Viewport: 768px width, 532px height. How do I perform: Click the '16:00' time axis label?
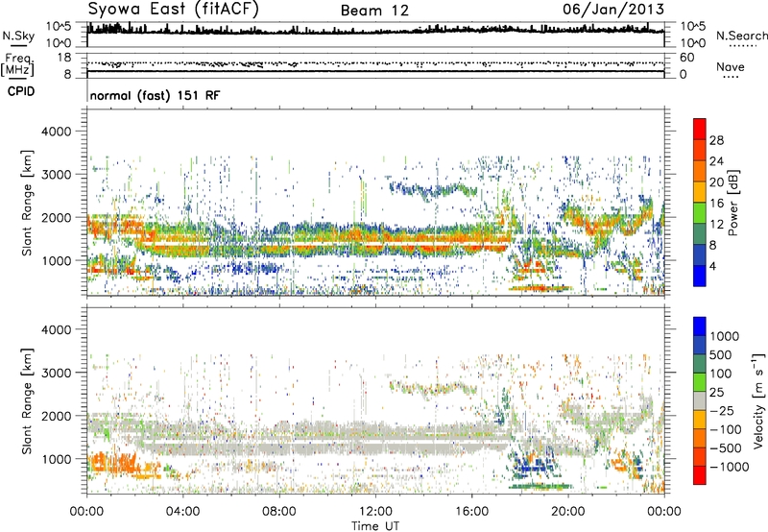coord(471,512)
